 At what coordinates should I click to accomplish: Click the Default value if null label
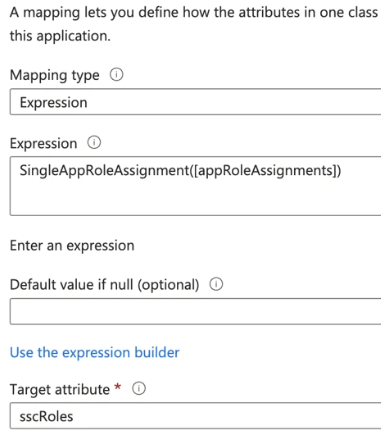104,285
